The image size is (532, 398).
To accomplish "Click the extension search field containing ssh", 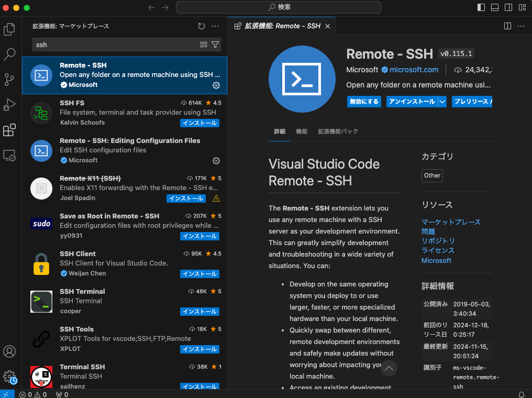I will pyautogui.click(x=115, y=45).
